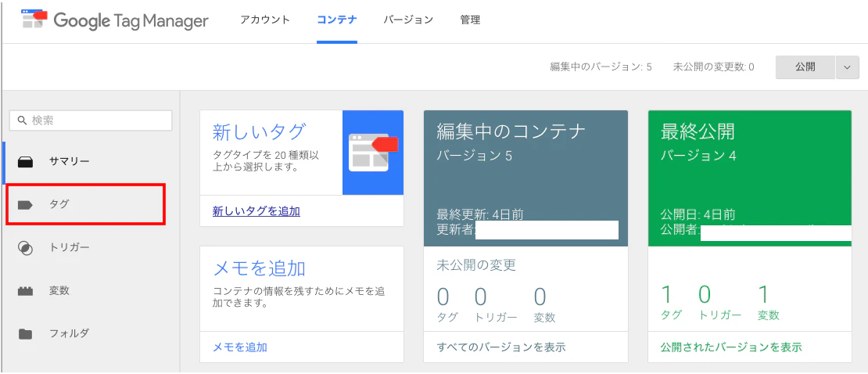Viewport: 868px width, 374px height.
Task: Click すべてのバージョンを表示 link
Action: pos(501,347)
